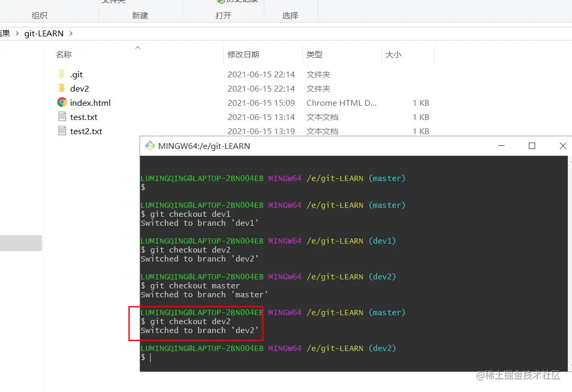Click the highlighted item in the left navigation pane
This screenshot has width=572, height=392.
pyautogui.click(x=21, y=243)
